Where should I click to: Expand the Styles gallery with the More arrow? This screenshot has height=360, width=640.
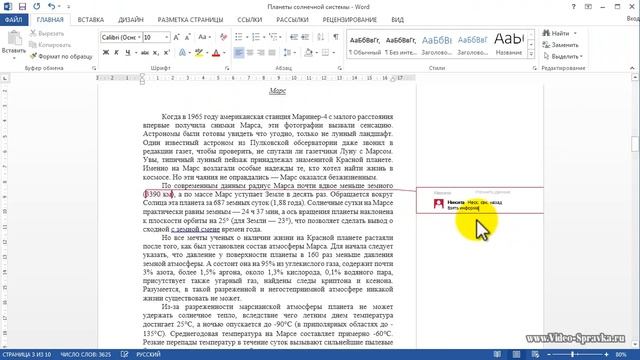(x=531, y=53)
